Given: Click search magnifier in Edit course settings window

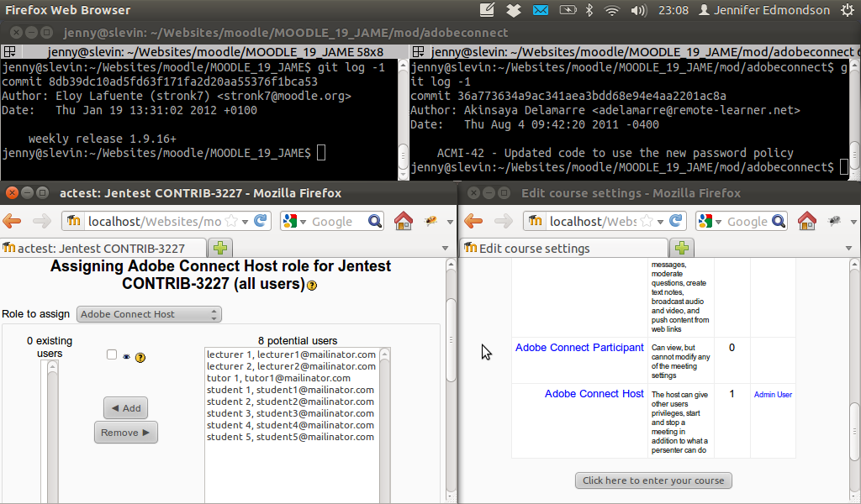Looking at the screenshot, I should pyautogui.click(x=779, y=221).
